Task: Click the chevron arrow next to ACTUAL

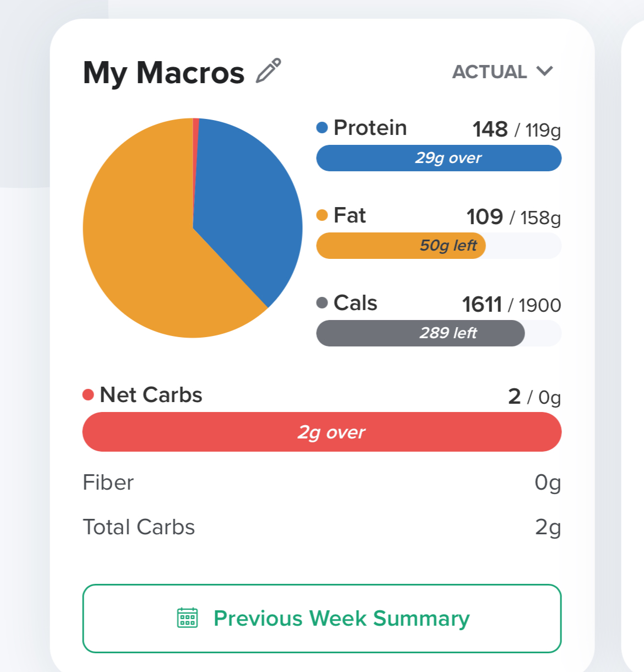Action: click(544, 71)
